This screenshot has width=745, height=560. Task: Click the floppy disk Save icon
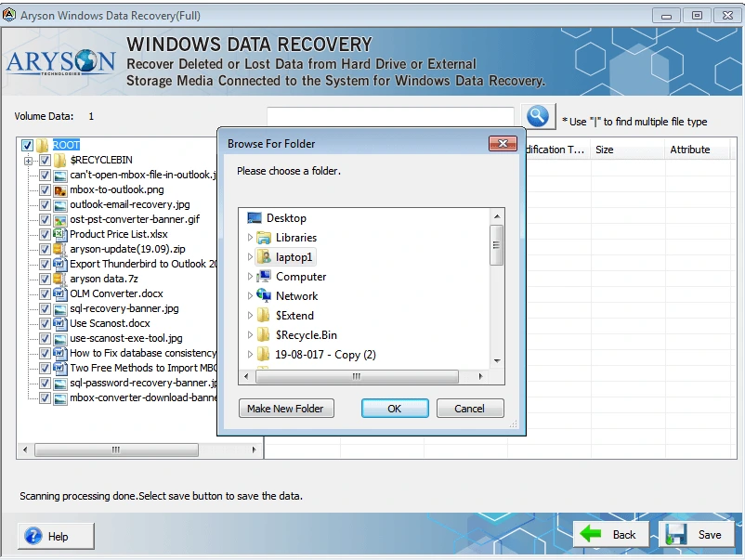tap(676, 534)
